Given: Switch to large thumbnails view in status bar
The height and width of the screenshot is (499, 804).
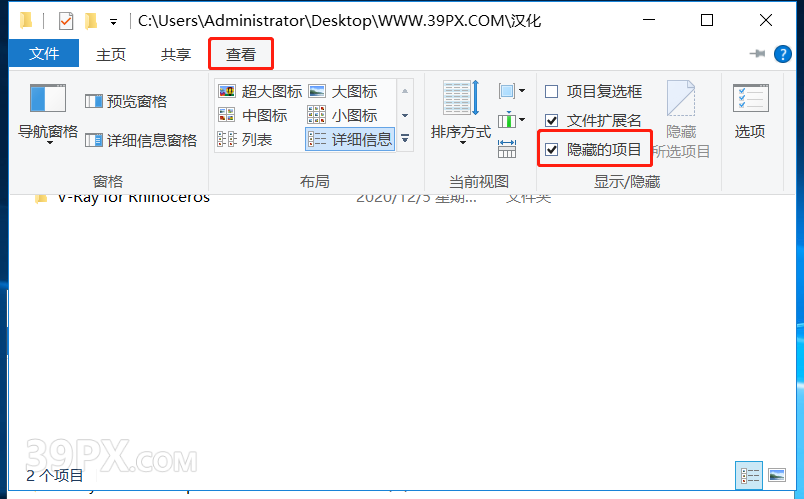Looking at the screenshot, I should point(777,475).
